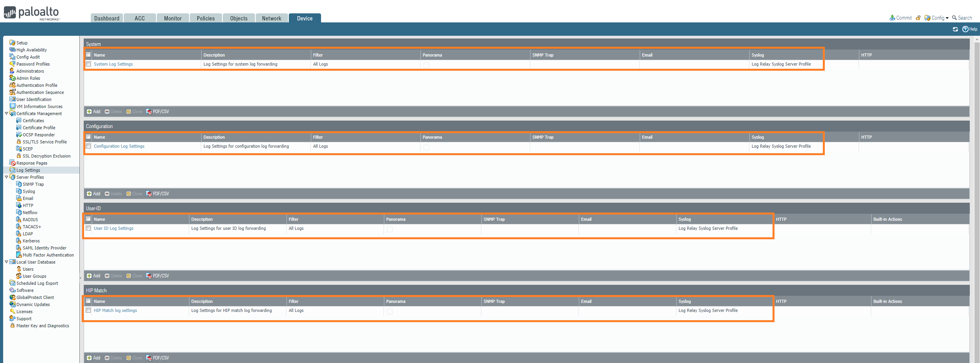
Task: Collapse the Server Profiles tree node
Action: [6, 177]
